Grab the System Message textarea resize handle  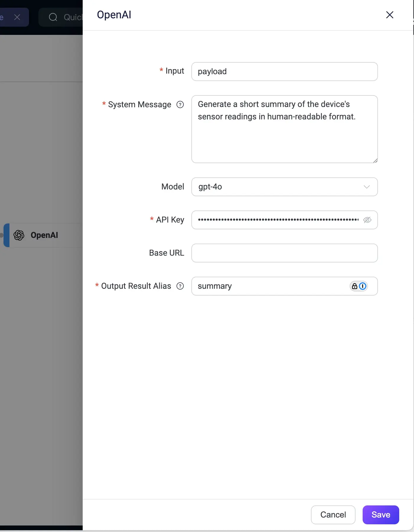click(x=375, y=160)
